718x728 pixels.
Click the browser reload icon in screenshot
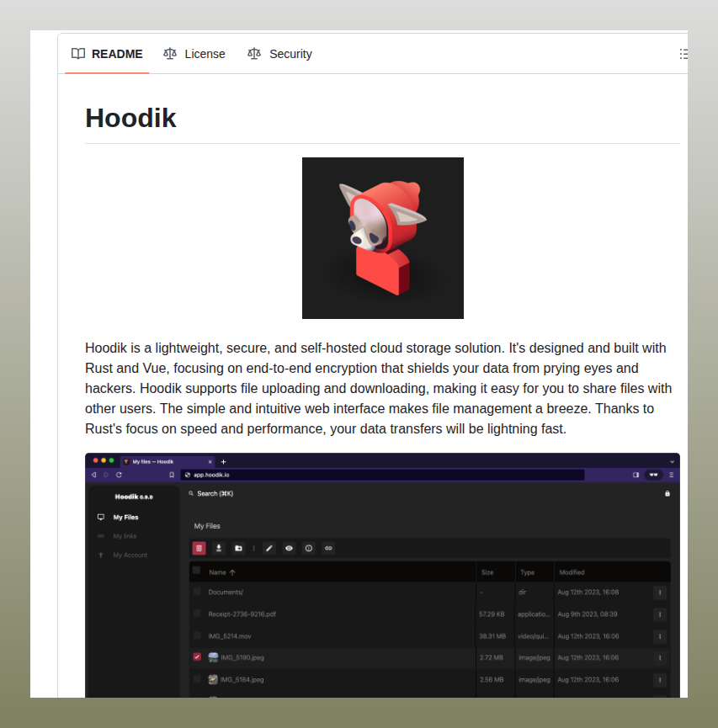tap(119, 475)
